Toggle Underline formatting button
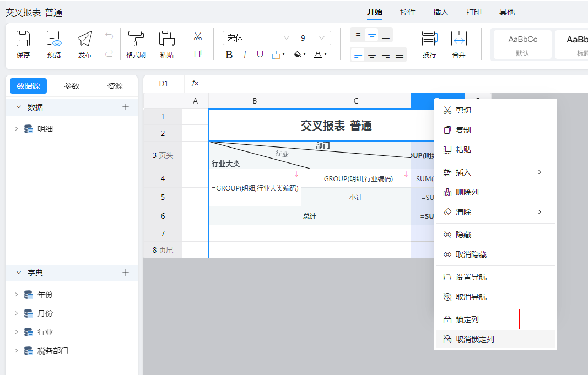The image size is (588, 375). [x=260, y=55]
